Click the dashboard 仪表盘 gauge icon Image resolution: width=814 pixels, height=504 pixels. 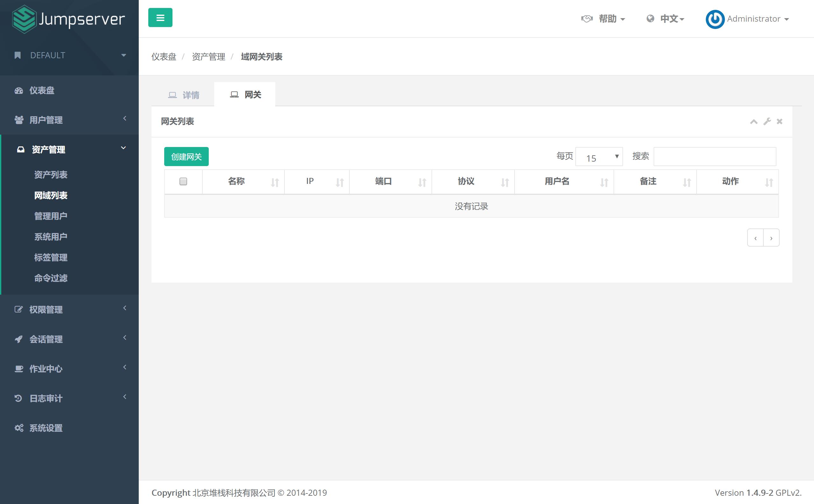19,90
